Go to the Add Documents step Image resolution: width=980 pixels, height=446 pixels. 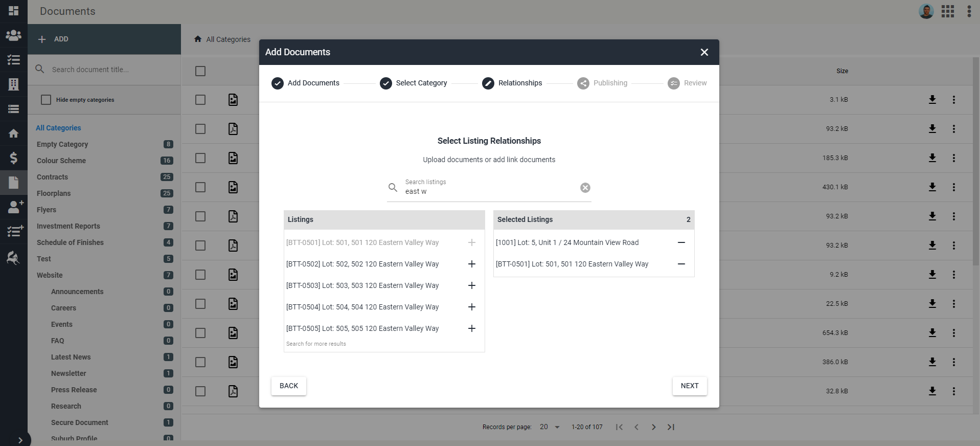click(x=305, y=83)
